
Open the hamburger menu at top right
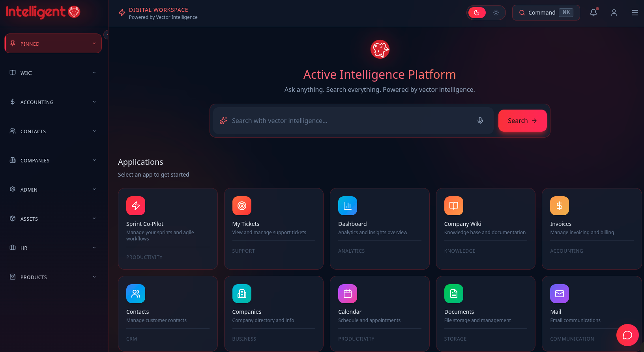635,13
